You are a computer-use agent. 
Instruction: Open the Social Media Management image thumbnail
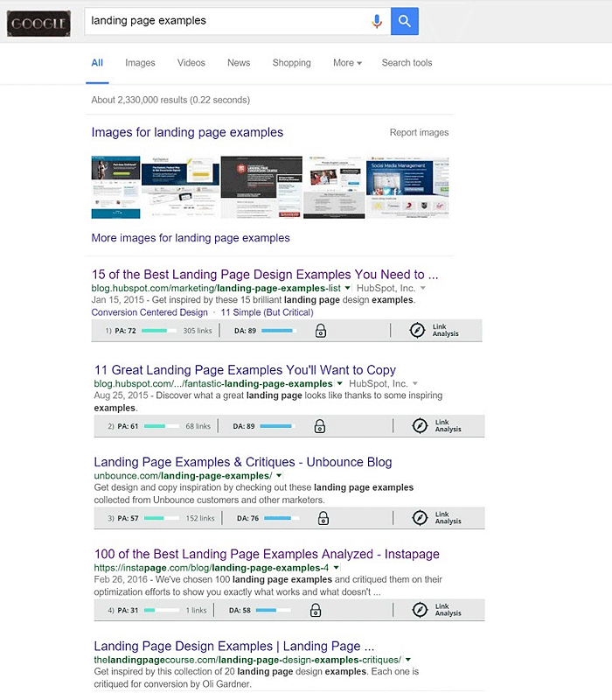pyautogui.click(x=407, y=187)
